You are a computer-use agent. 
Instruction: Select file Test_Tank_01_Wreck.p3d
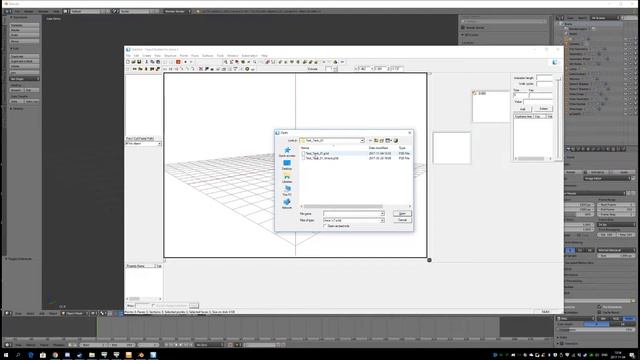pos(322,158)
